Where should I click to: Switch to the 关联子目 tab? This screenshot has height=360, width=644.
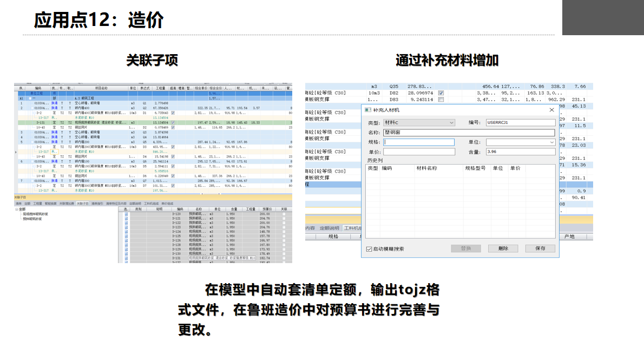pos(82,204)
